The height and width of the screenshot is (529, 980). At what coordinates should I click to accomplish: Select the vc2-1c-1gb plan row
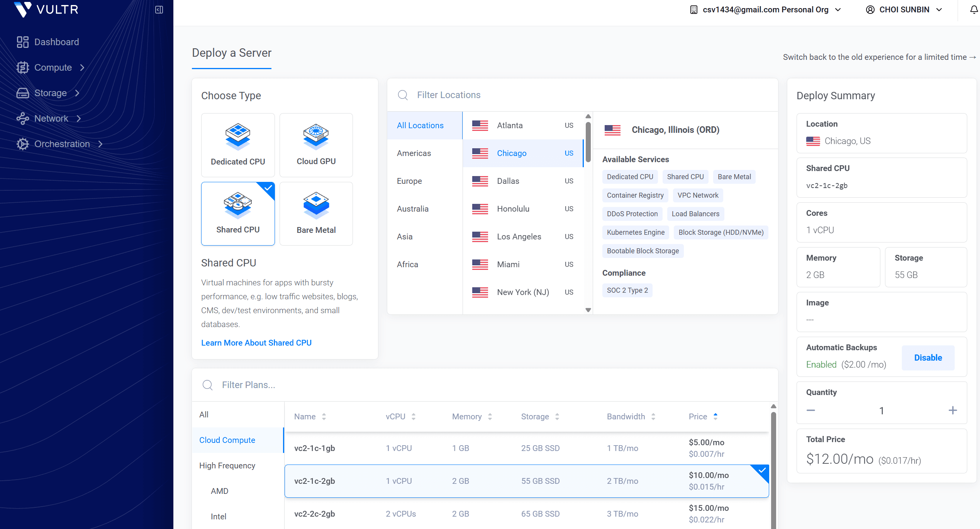[x=527, y=448]
